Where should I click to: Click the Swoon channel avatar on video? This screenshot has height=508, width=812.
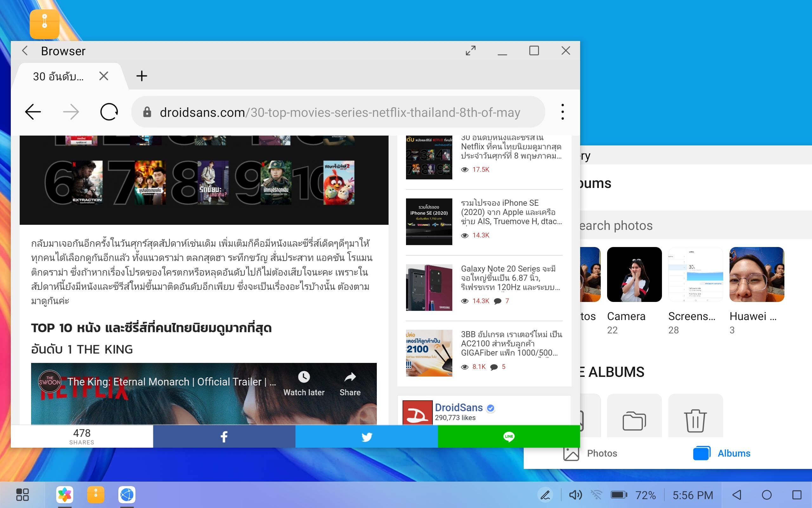tap(50, 381)
